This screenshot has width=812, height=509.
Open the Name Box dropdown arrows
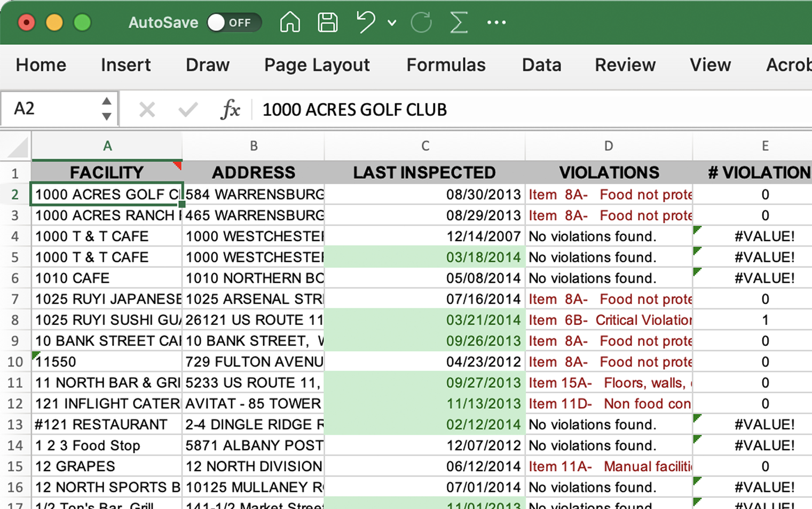click(x=107, y=109)
